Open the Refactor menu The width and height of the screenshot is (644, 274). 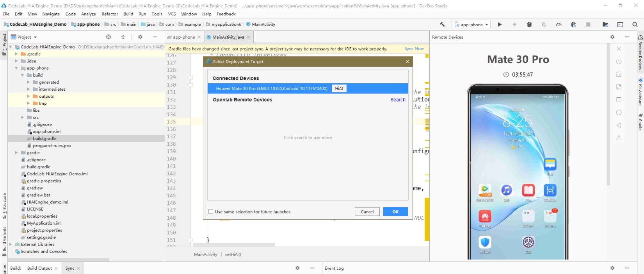tap(110, 14)
